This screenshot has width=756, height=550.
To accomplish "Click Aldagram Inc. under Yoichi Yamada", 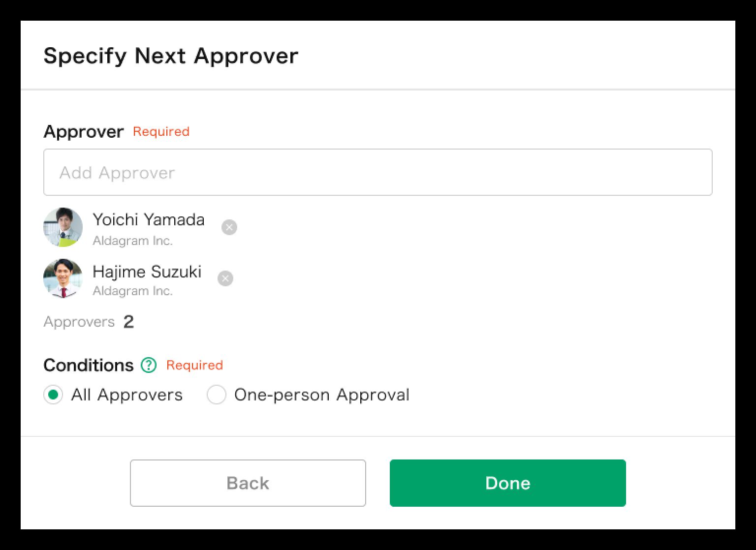I will (x=132, y=241).
